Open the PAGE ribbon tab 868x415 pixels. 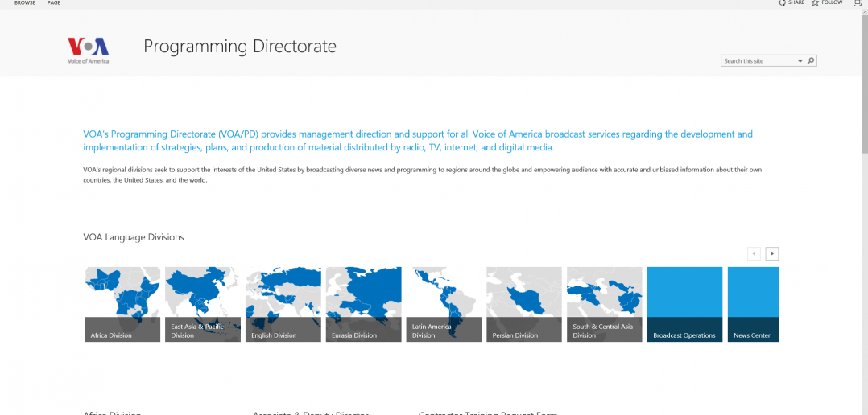pos(54,2)
